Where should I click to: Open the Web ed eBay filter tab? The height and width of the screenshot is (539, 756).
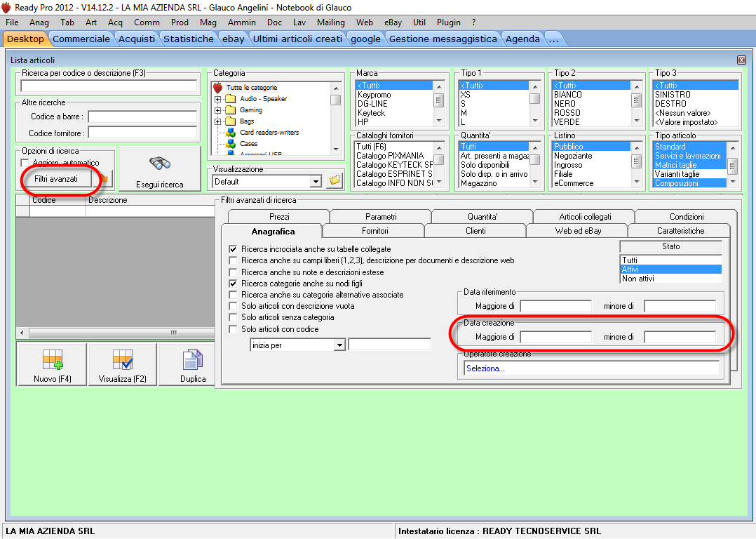[x=578, y=231]
